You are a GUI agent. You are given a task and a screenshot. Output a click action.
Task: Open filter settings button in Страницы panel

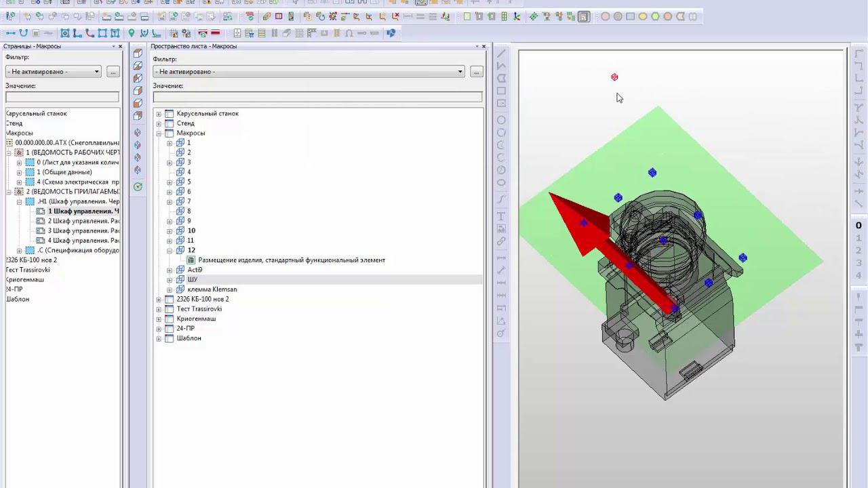point(113,72)
